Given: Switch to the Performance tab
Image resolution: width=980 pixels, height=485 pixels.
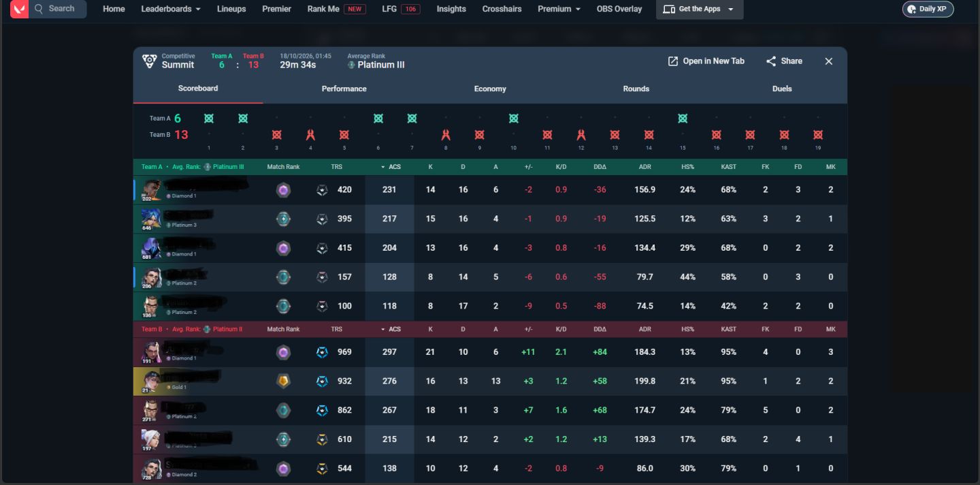Looking at the screenshot, I should click(344, 89).
